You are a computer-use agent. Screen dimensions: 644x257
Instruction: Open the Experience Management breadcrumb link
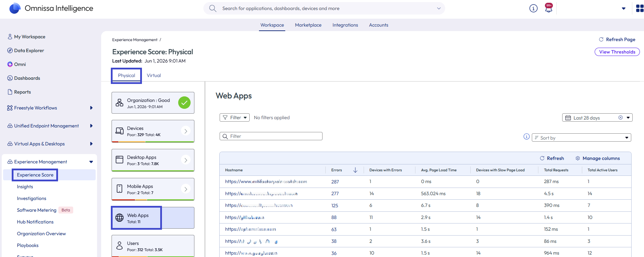pos(135,40)
